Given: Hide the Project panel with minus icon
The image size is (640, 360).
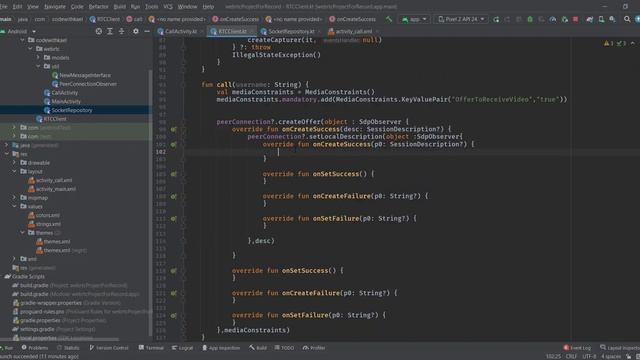Looking at the screenshot, I should [147, 31].
